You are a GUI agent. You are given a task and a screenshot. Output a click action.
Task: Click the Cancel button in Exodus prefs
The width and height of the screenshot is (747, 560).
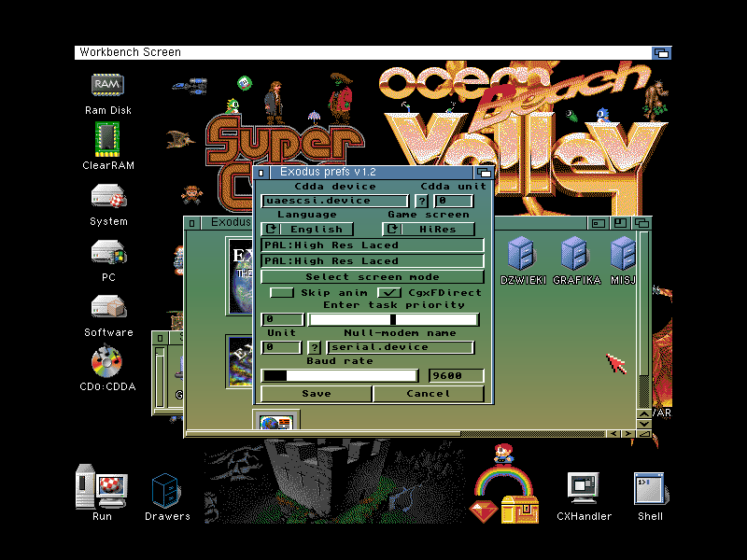[x=429, y=393]
